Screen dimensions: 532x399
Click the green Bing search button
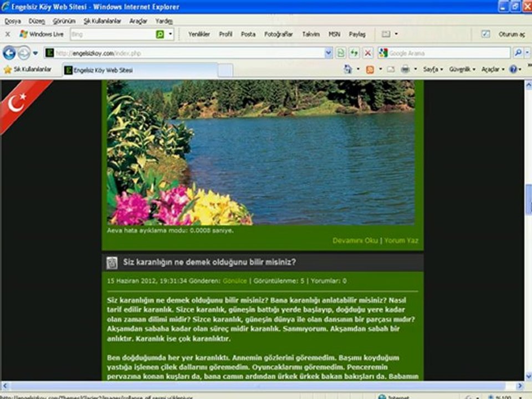point(160,34)
